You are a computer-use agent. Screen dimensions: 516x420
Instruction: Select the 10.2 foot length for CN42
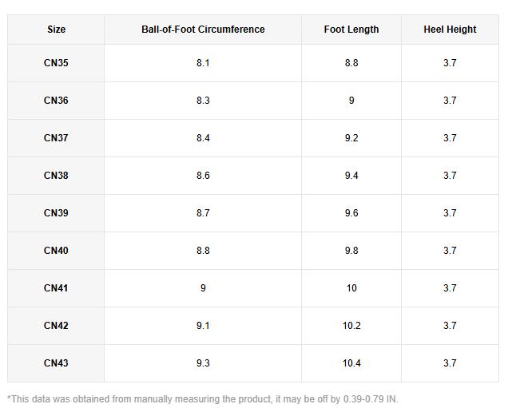pyautogui.click(x=351, y=326)
